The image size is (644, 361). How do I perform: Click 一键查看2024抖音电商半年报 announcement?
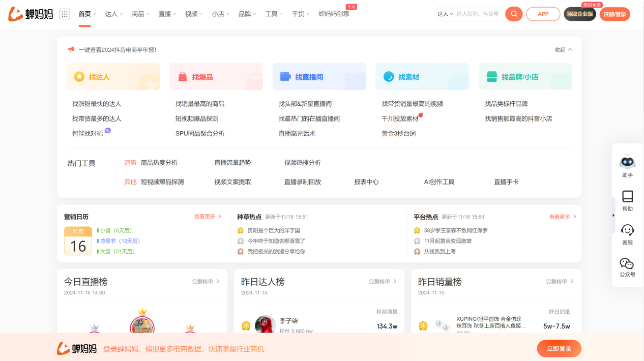(117, 50)
